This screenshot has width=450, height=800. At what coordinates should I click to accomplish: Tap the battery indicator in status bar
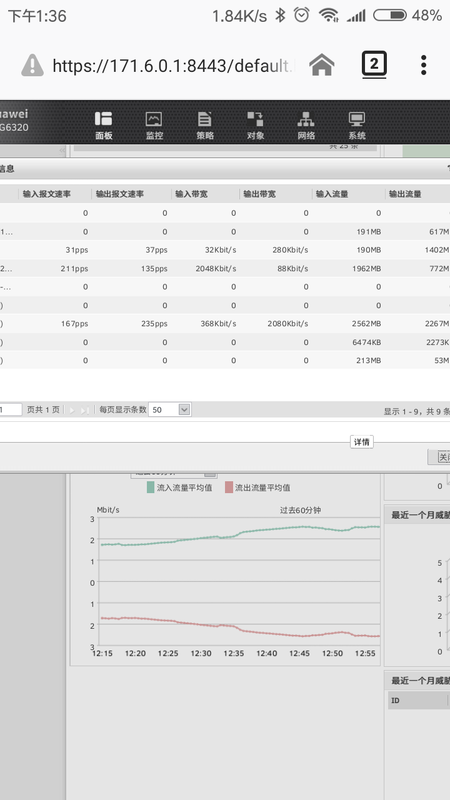click(x=390, y=16)
